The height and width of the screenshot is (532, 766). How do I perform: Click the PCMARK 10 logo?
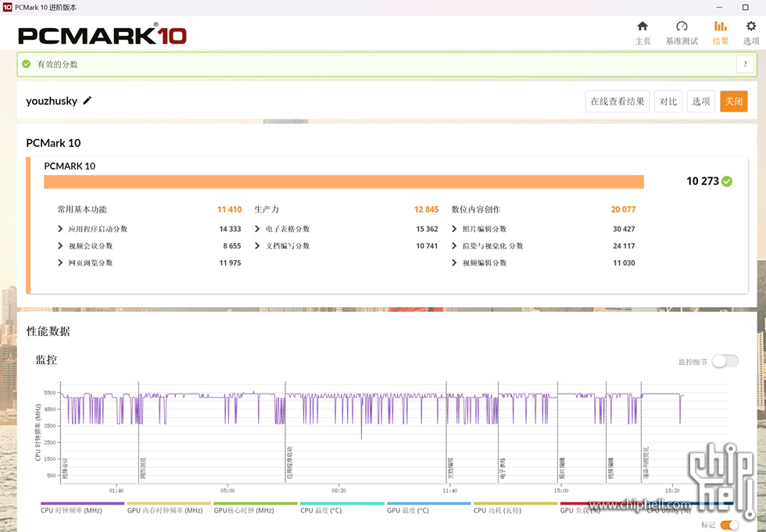pos(102,34)
